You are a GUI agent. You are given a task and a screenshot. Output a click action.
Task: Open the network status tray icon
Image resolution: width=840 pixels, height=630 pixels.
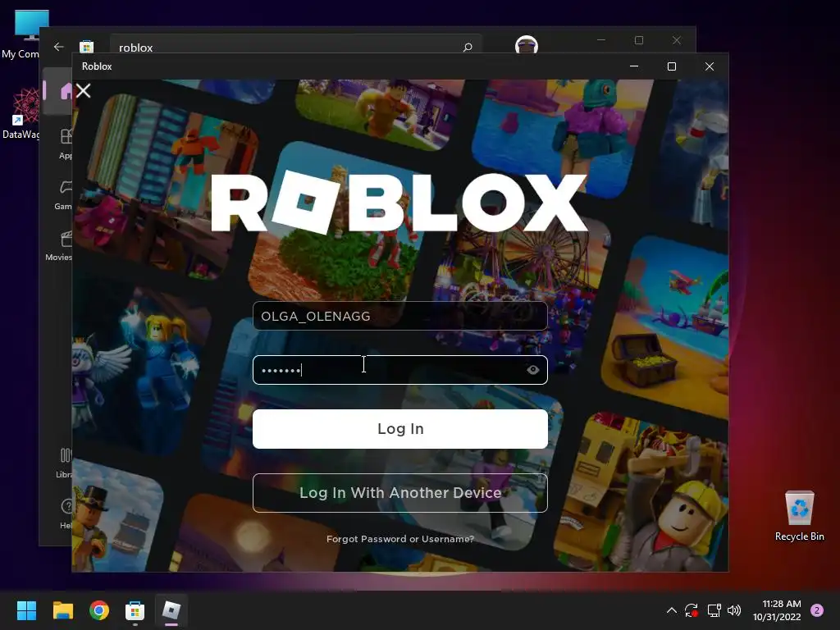(x=714, y=610)
